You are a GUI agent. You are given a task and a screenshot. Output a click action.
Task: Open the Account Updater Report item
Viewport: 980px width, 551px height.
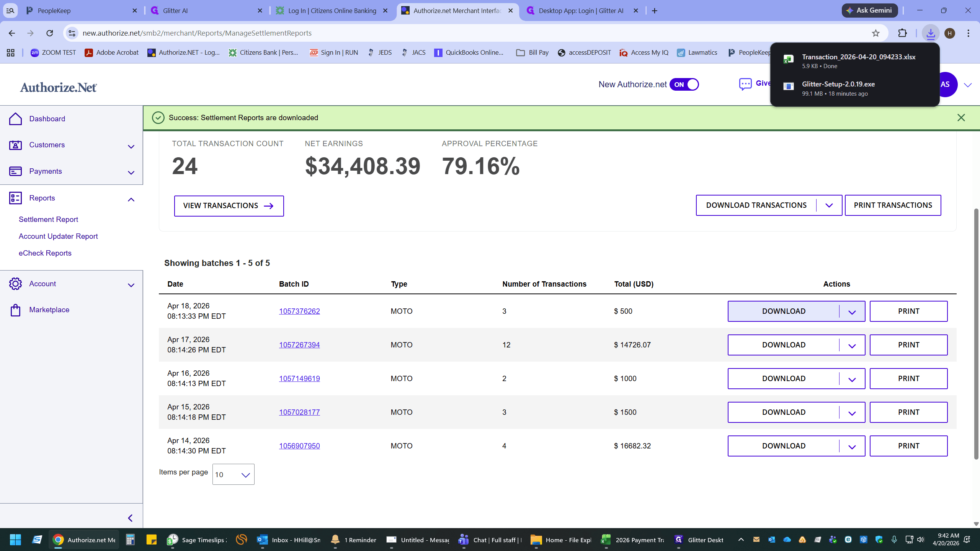58,236
